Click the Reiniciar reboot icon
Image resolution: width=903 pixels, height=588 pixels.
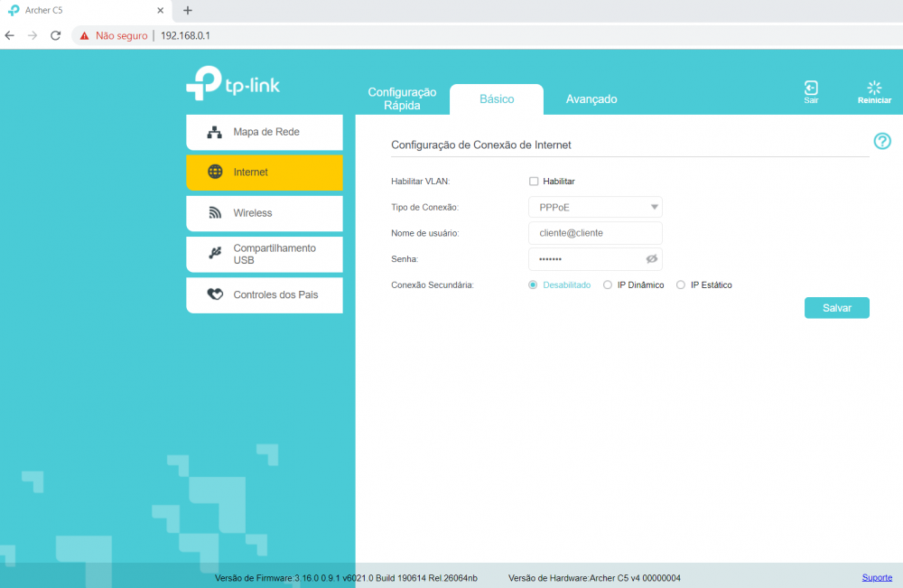[x=873, y=89]
